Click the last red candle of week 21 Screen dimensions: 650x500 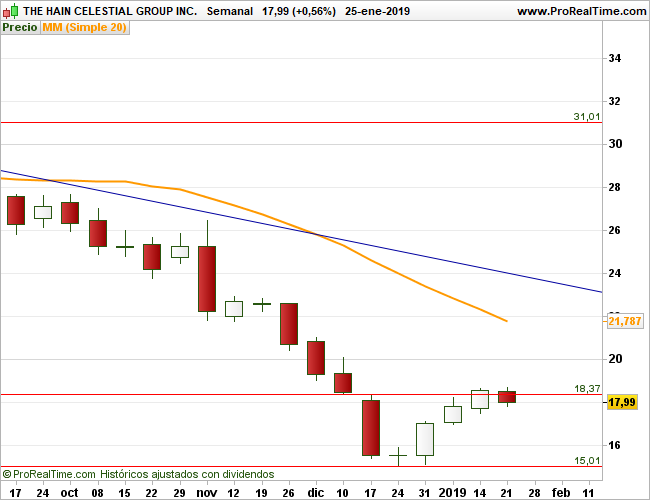507,397
